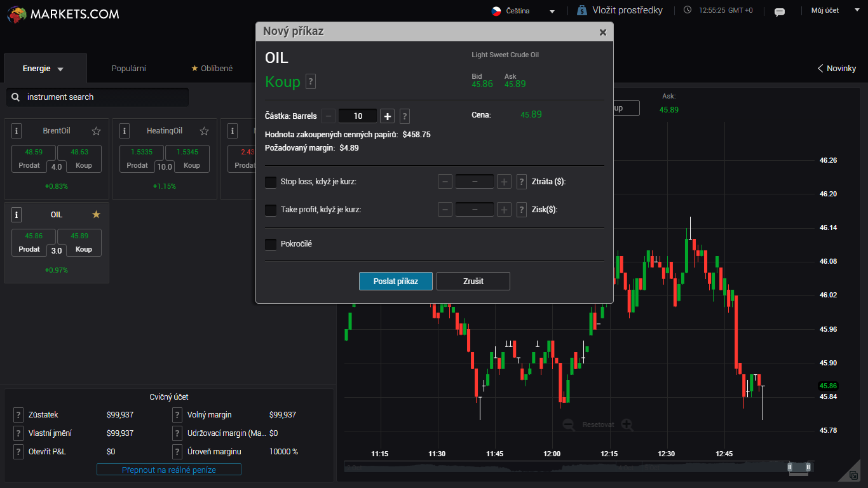Open info icon on HeatingOil card

pyautogui.click(x=125, y=131)
